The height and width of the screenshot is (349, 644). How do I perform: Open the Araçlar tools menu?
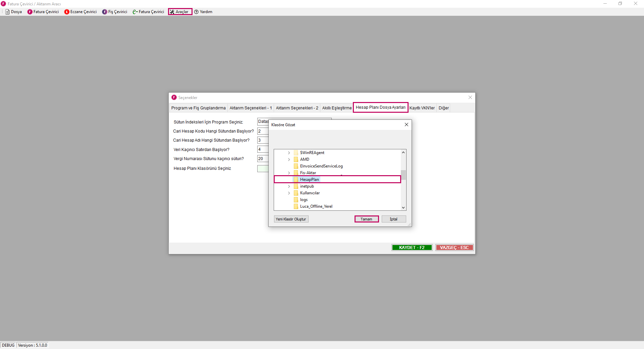pyautogui.click(x=180, y=12)
